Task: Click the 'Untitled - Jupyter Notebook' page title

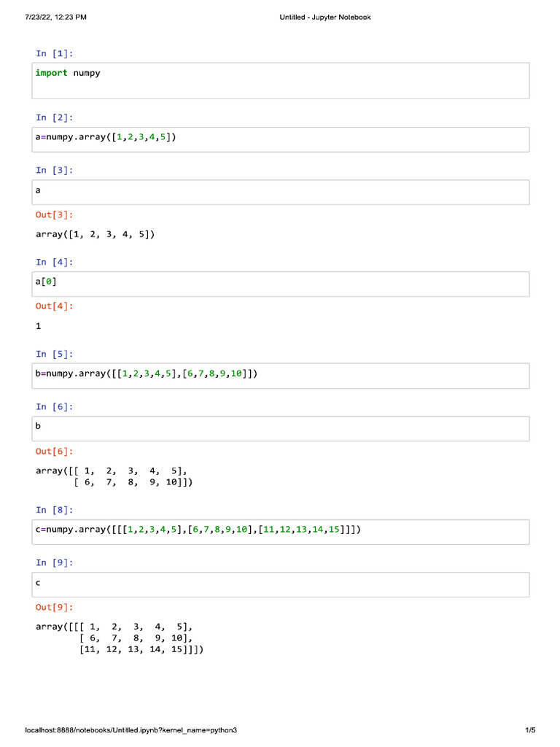Action: coord(325,18)
